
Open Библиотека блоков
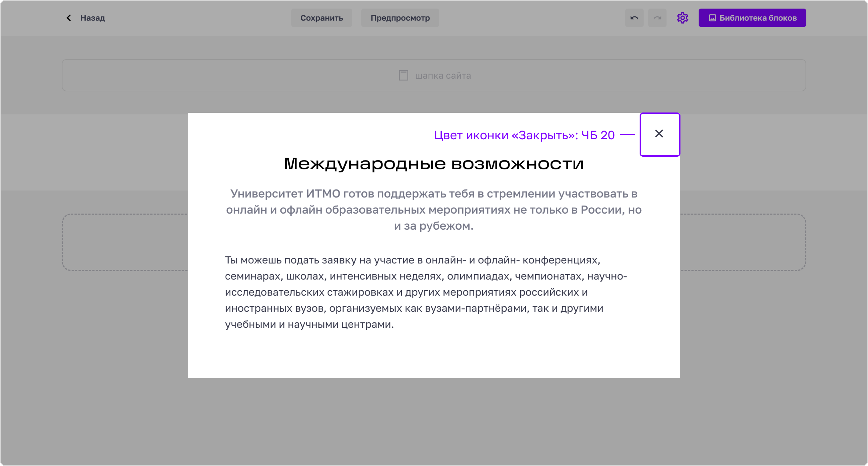click(752, 18)
